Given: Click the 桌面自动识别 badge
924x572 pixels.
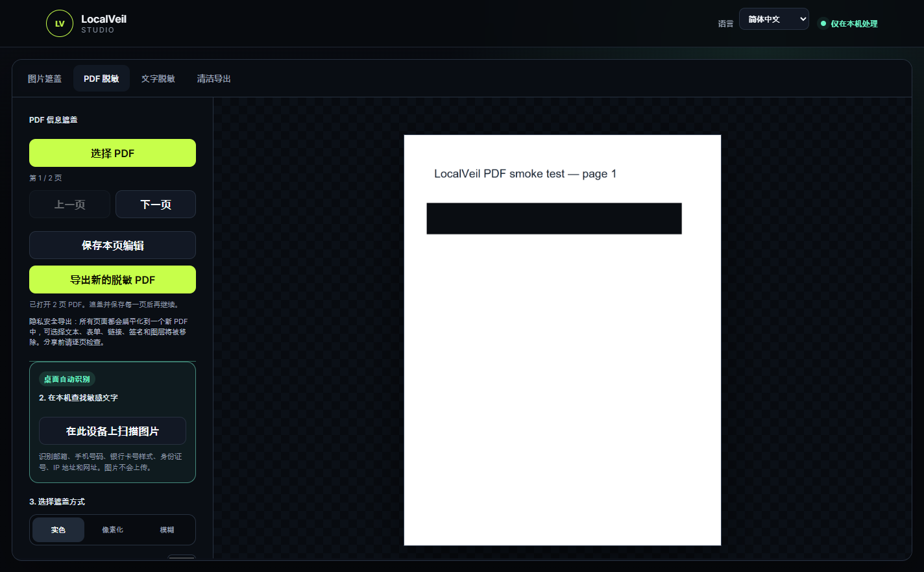Looking at the screenshot, I should [x=67, y=379].
